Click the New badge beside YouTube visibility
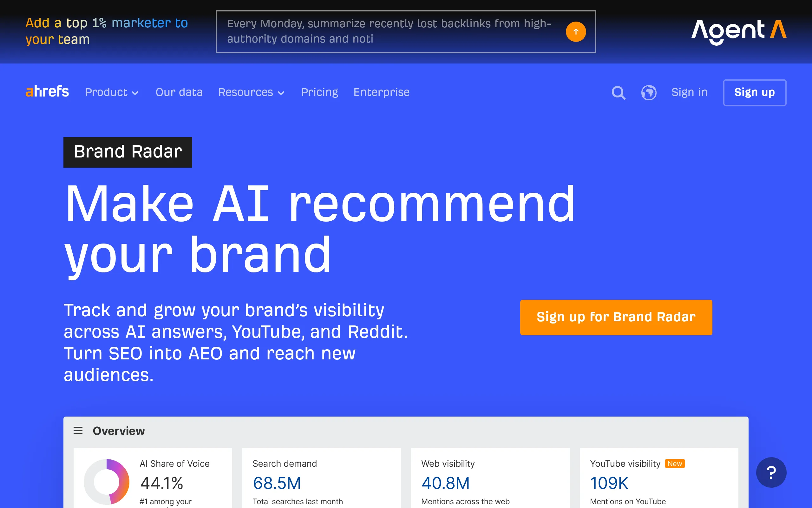This screenshot has width=812, height=508. point(674,464)
